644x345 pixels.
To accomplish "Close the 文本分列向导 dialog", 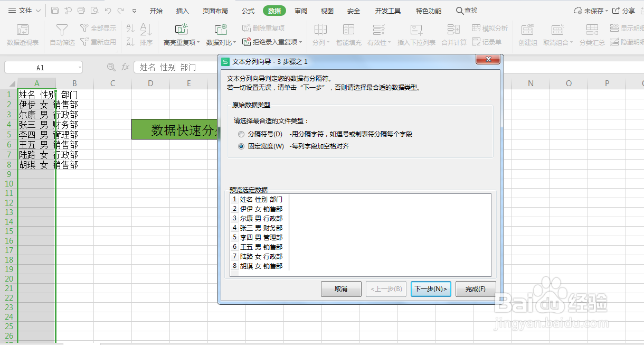I will click(488, 59).
